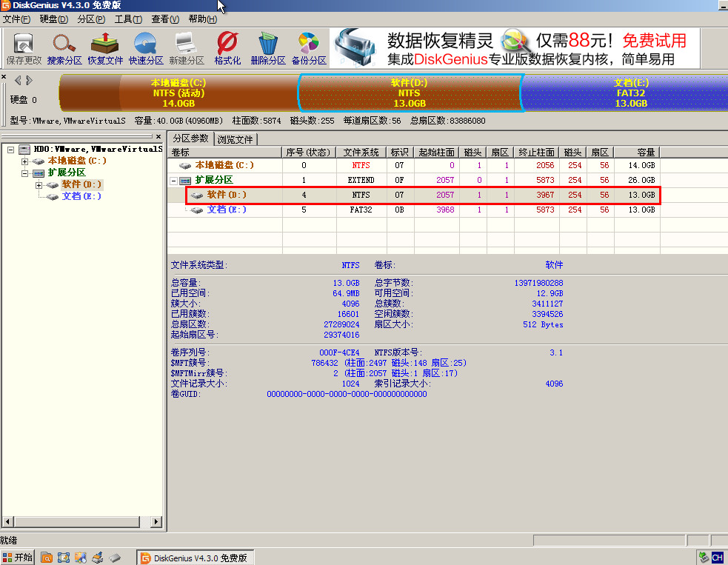Click the green system tray icon beside CH

click(x=704, y=558)
